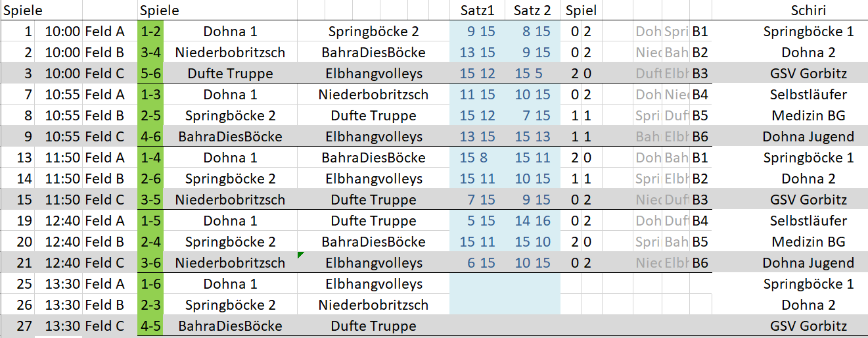The width and height of the screenshot is (868, 338).
Task: Click the "12:40" time in game 20 row
Action: pos(62,242)
